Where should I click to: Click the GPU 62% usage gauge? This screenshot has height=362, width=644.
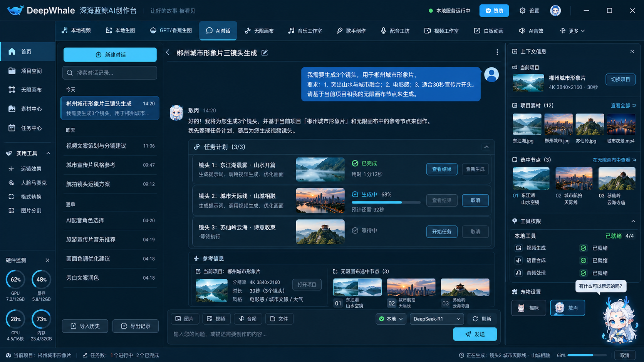pos(15,280)
